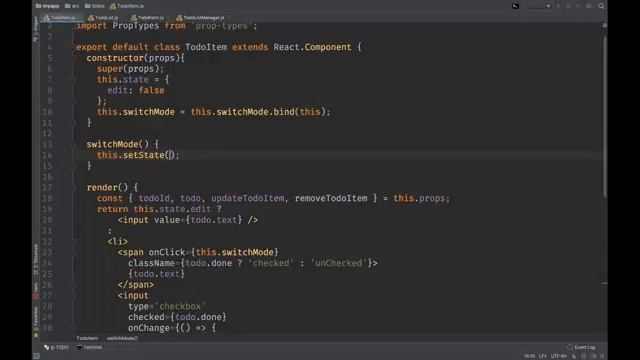Click the Debug icon in the toolbar

pyautogui.click(x=568, y=6)
